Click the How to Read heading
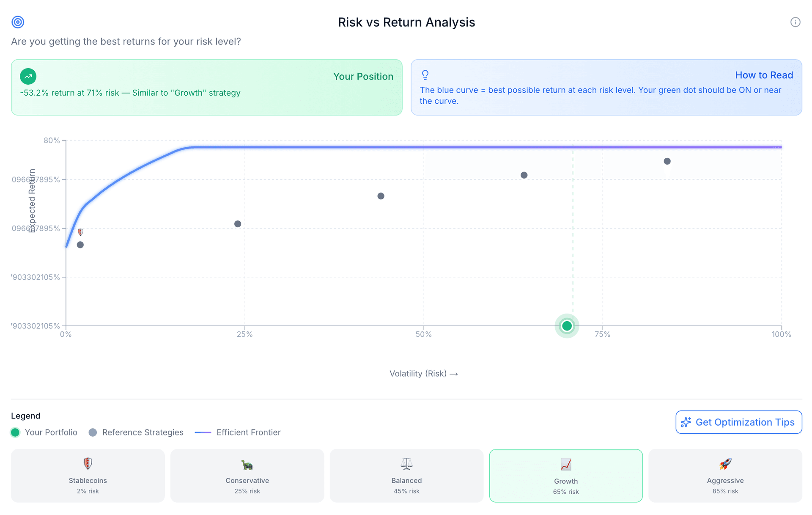812x515 pixels. (x=764, y=75)
